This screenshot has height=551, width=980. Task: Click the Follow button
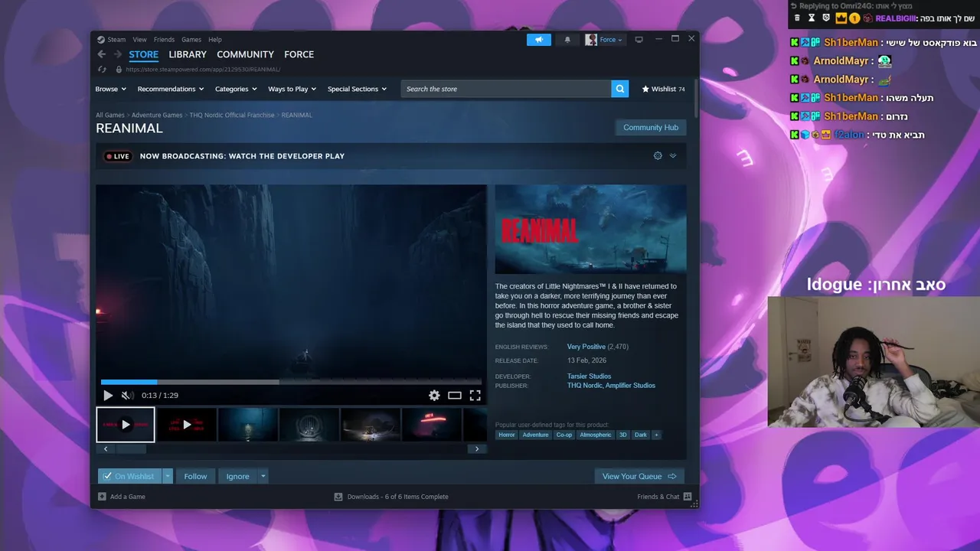(195, 476)
